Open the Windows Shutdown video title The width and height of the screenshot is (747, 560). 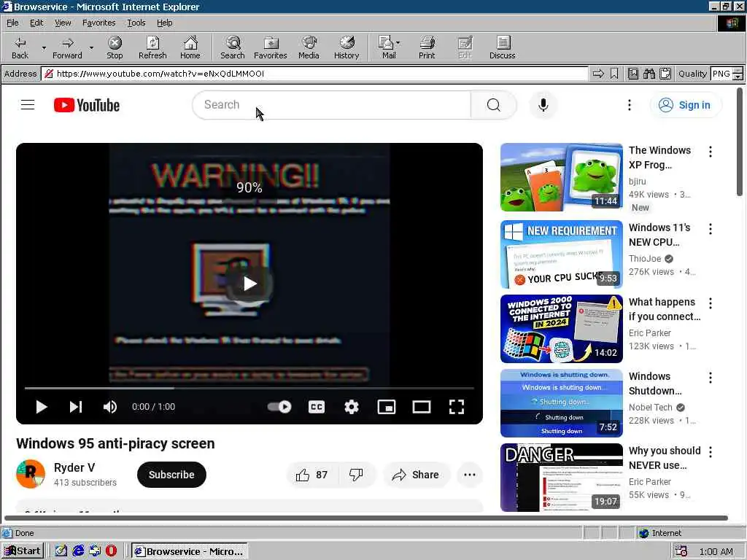coord(655,384)
